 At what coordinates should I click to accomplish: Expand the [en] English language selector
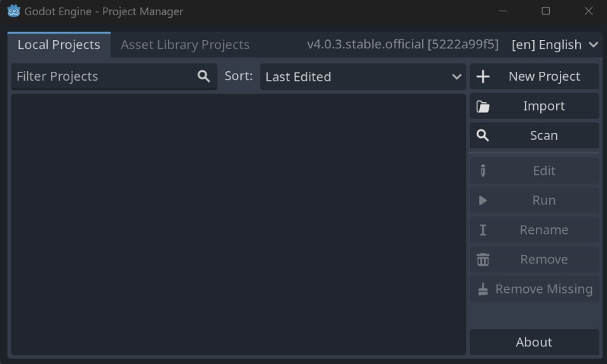click(x=554, y=45)
